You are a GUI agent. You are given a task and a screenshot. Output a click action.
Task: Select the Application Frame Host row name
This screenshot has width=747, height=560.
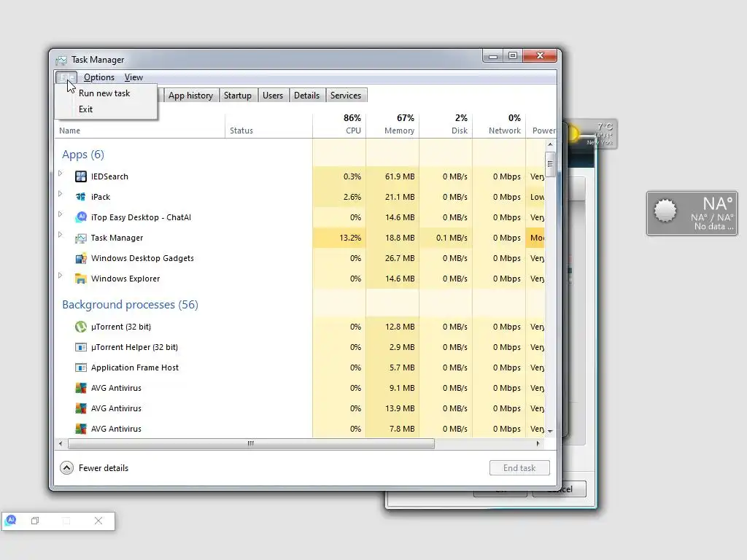click(135, 368)
